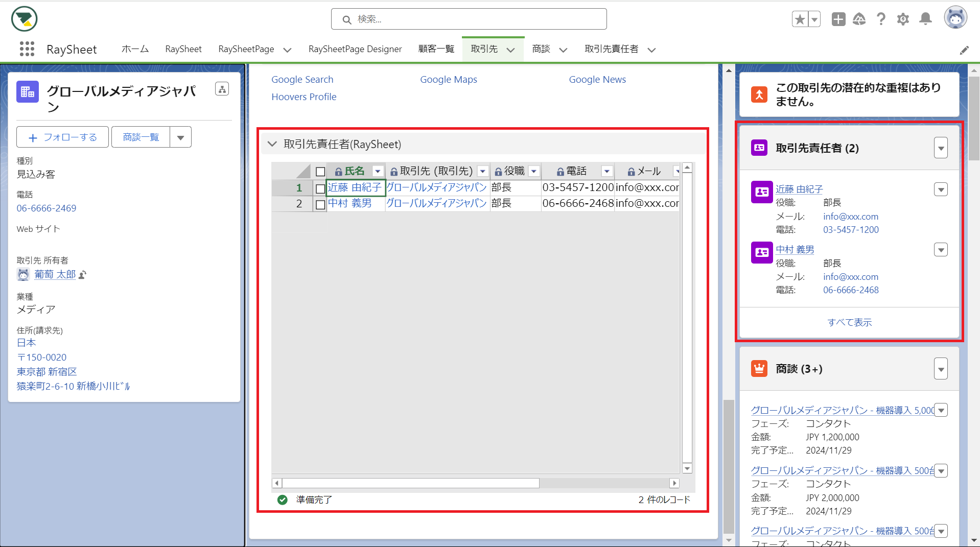Open the 氏名 column filter dropdown
The height and width of the screenshot is (547, 980).
pyautogui.click(x=378, y=172)
